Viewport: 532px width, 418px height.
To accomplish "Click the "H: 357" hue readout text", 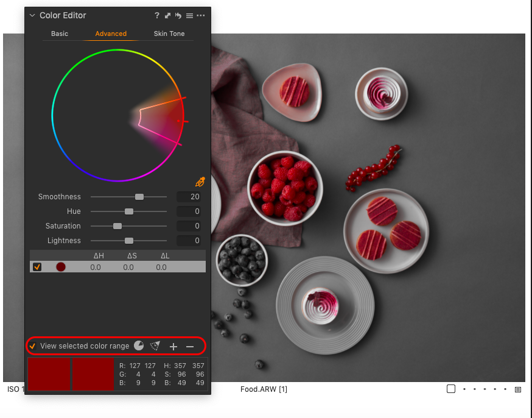I will tap(175, 366).
